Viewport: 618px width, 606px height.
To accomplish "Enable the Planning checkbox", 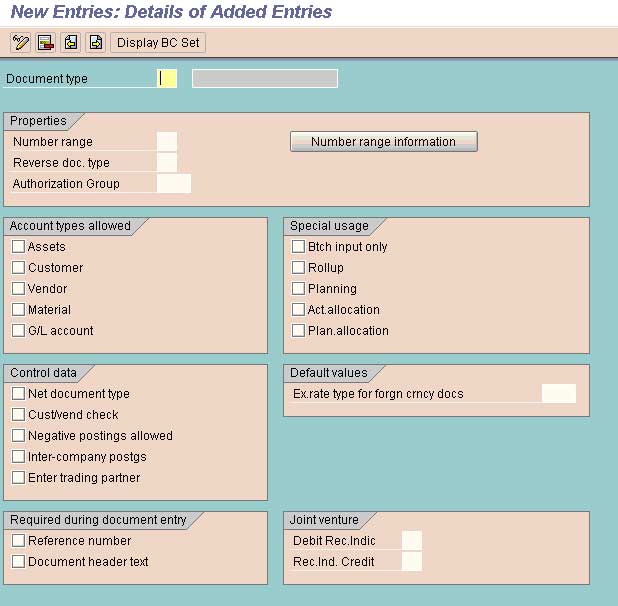I will pyautogui.click(x=298, y=288).
